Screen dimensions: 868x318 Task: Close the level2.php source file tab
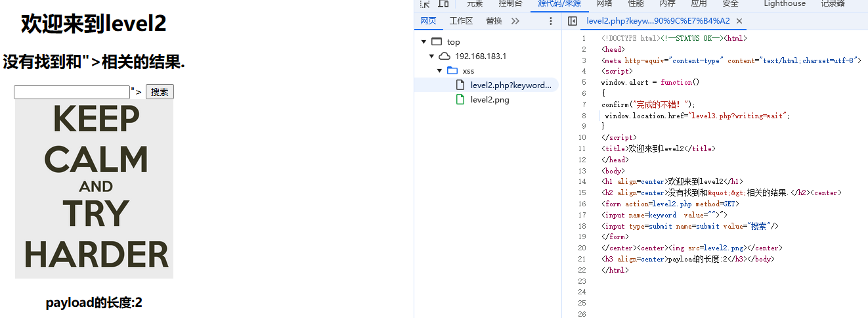tap(739, 21)
